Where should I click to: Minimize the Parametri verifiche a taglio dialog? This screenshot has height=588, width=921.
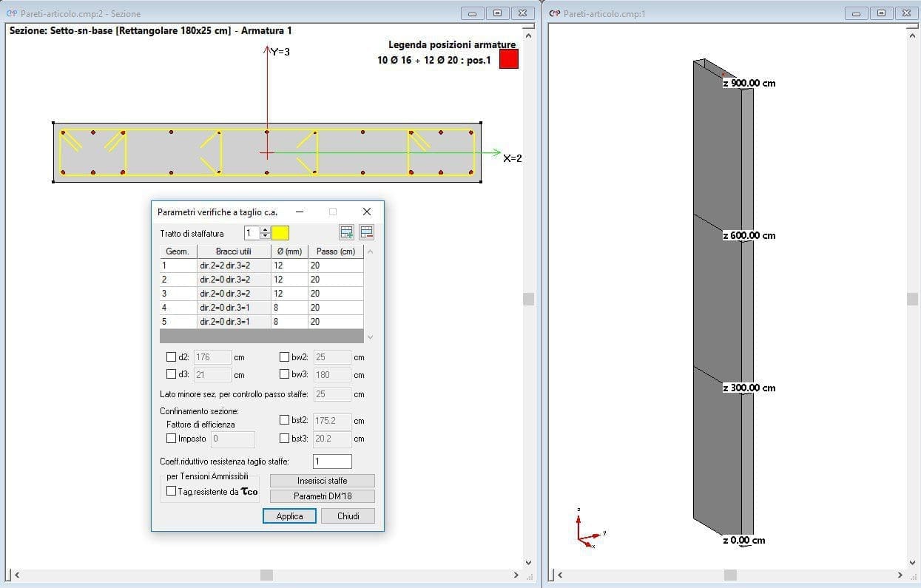pyautogui.click(x=300, y=212)
